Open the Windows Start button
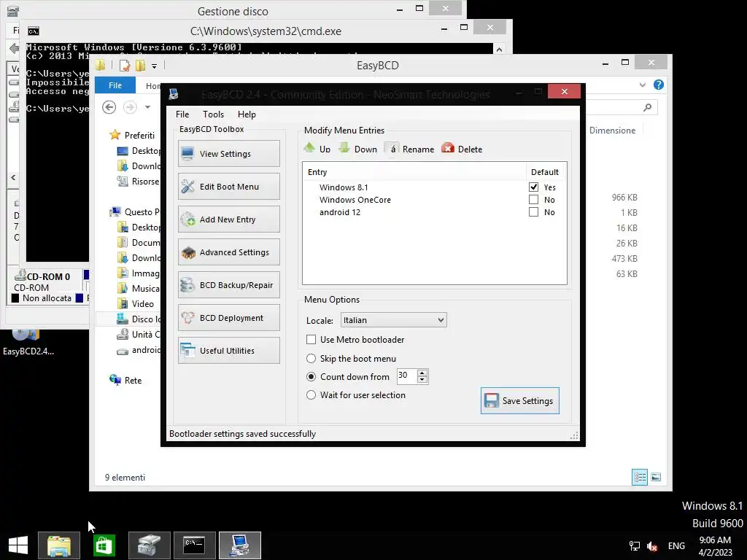 (x=18, y=545)
